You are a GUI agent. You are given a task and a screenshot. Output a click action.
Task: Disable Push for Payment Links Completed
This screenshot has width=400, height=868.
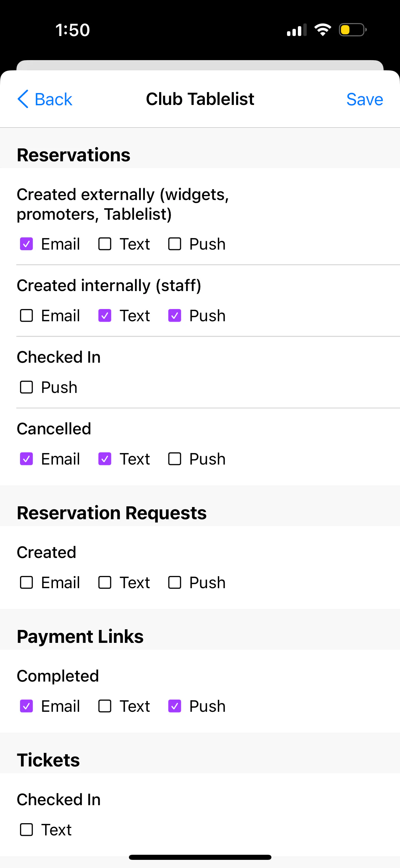[x=175, y=706]
